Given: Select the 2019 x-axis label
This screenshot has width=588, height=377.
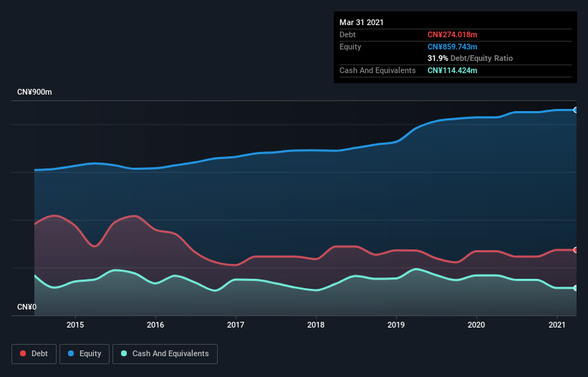Looking at the screenshot, I should [396, 325].
